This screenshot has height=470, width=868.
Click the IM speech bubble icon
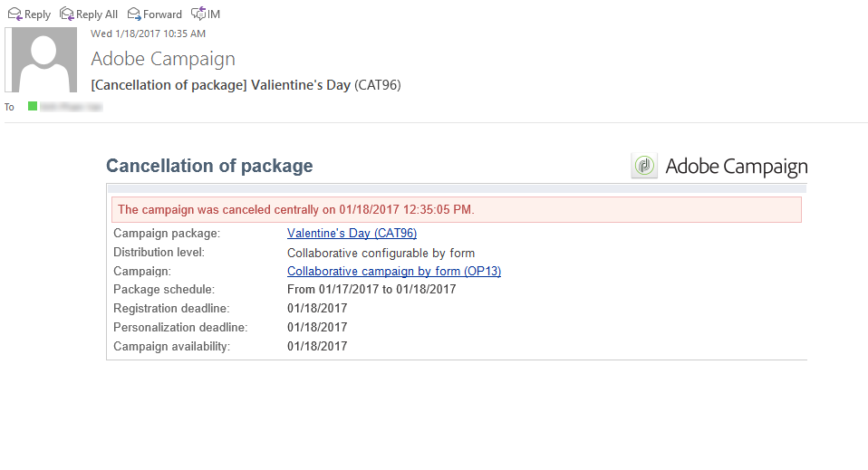coord(198,14)
